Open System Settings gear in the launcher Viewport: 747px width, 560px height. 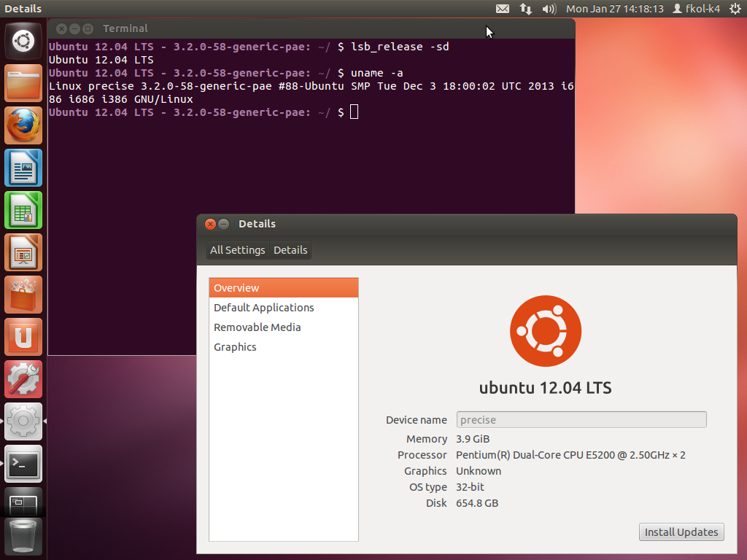coord(23,422)
